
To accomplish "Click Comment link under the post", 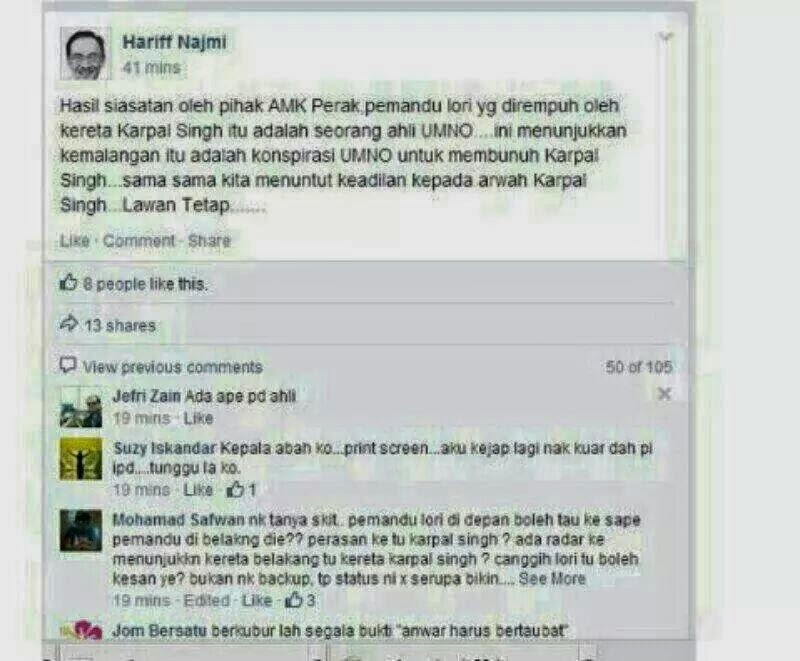I will pos(139,241).
